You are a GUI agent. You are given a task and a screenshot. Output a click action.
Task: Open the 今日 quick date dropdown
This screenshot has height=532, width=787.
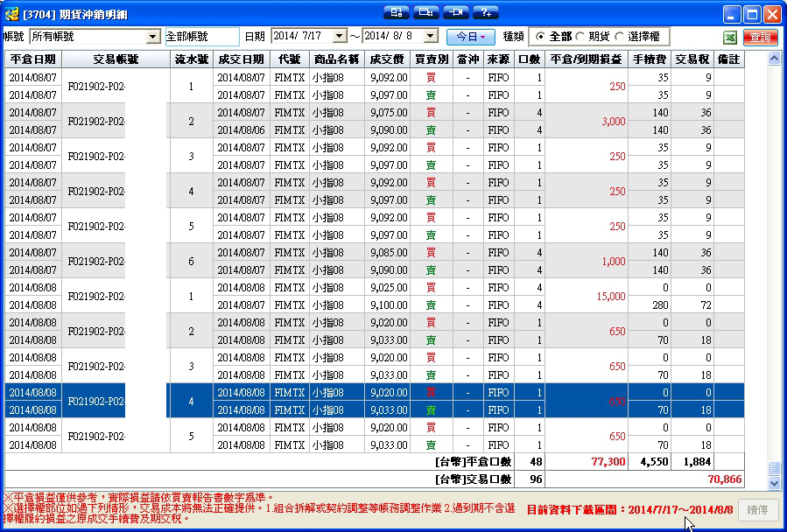[471, 37]
